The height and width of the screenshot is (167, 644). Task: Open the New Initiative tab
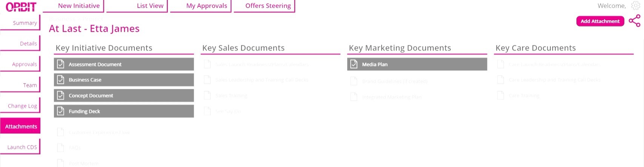coord(79,6)
